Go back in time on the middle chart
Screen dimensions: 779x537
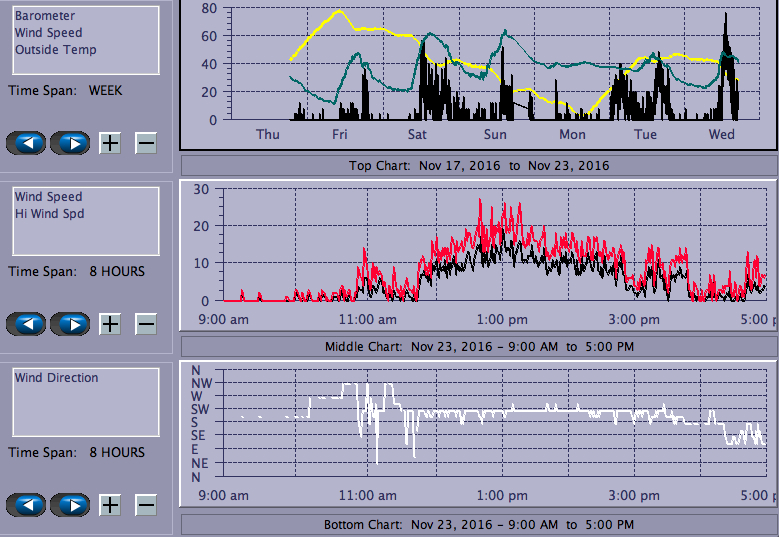tap(27, 324)
